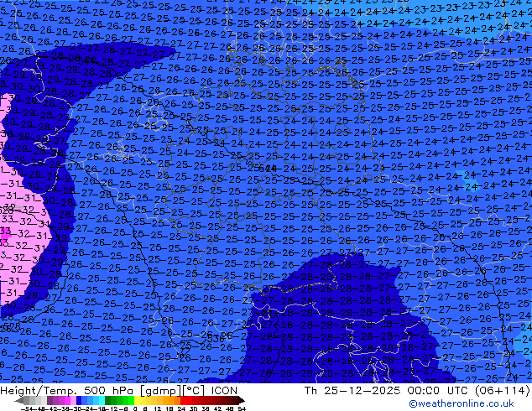Click the Height/Temp. 500 hPa ICON title
Viewport: 532px width, 411px height.
(x=119, y=390)
